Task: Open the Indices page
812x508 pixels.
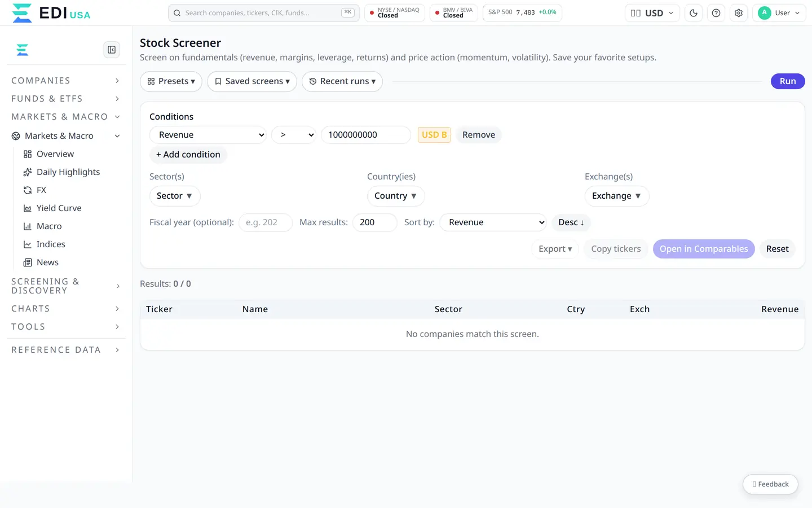Action: (51, 244)
